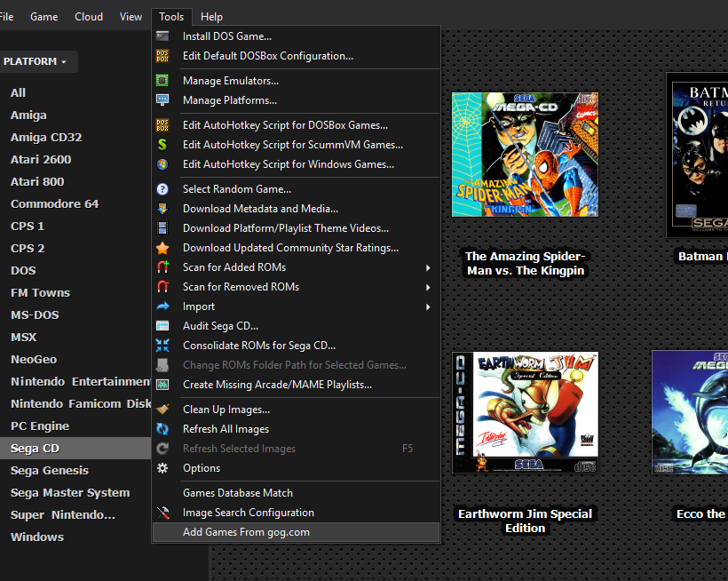The width and height of the screenshot is (728, 581).
Task: Click the Earthworm Jim Special Edition title
Action: click(x=525, y=521)
